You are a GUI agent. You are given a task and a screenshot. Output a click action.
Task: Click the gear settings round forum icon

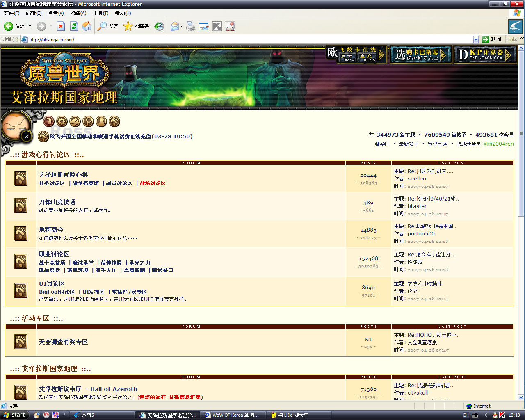pos(62,121)
